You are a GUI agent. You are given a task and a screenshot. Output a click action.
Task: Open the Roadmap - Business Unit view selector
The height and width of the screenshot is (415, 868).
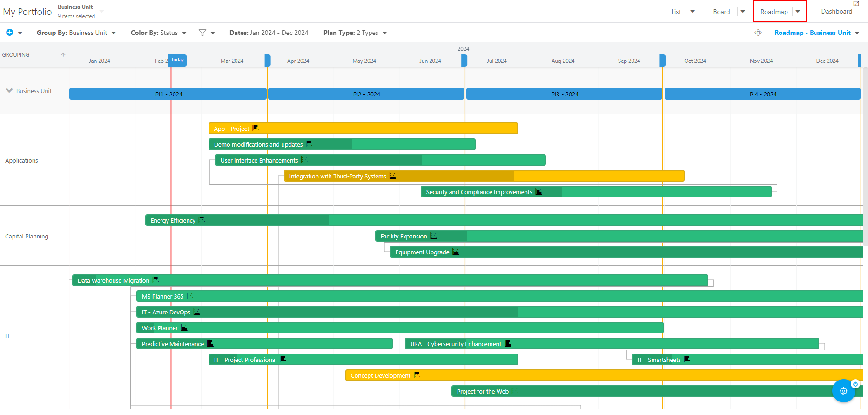click(816, 33)
